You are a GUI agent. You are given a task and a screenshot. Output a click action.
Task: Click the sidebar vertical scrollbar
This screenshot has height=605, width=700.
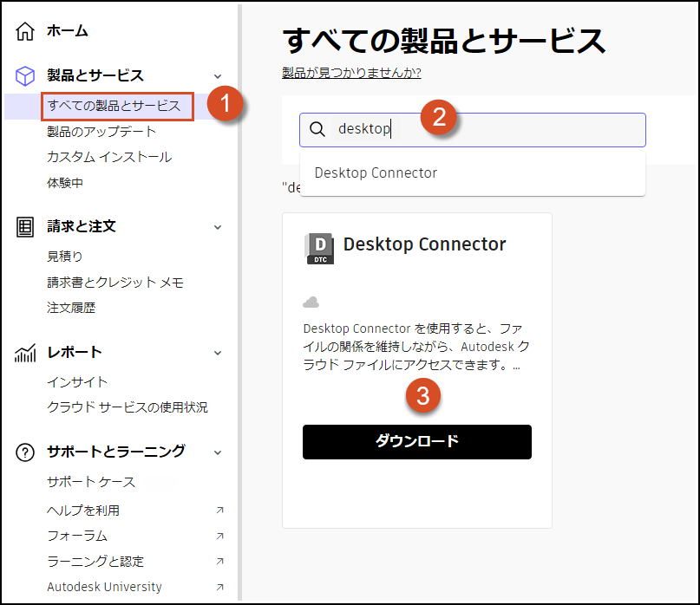tap(239, 302)
